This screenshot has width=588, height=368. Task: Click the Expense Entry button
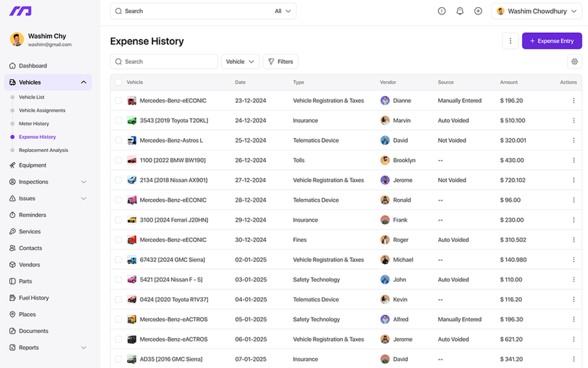click(x=552, y=41)
